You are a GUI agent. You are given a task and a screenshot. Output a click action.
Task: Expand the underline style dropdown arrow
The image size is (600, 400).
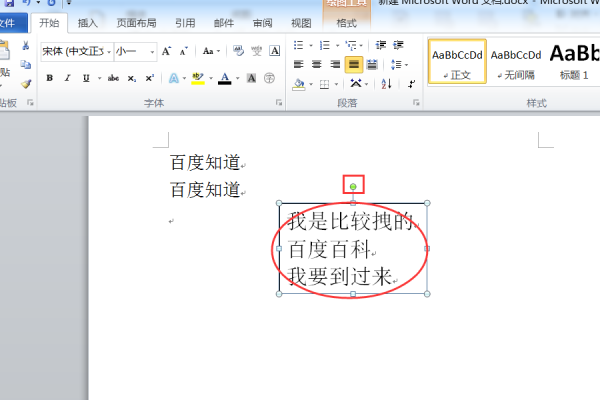(99, 78)
